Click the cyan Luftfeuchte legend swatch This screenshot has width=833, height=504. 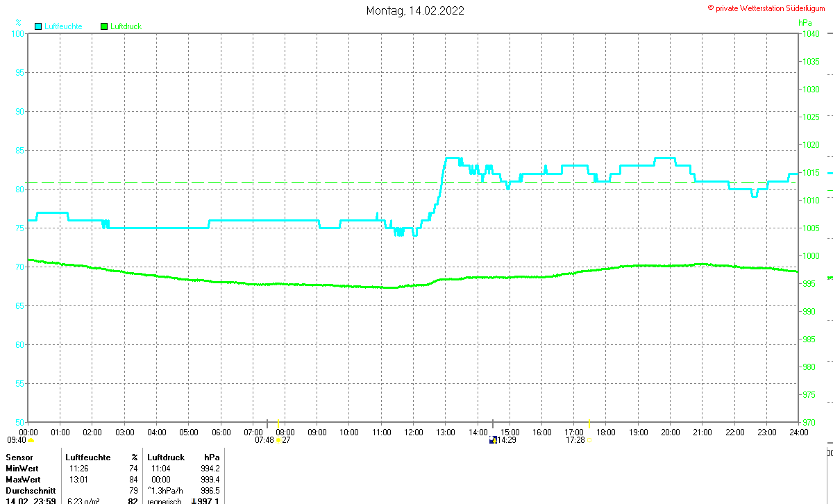coord(37,26)
